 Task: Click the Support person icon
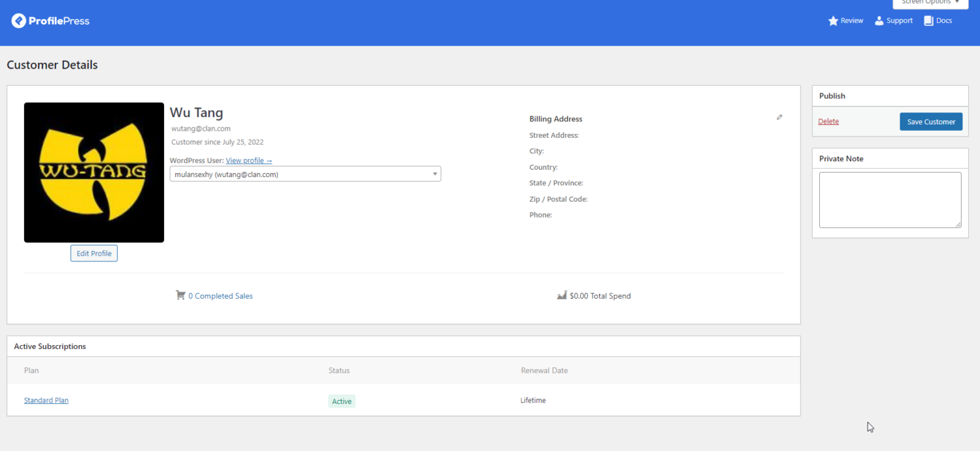click(879, 21)
